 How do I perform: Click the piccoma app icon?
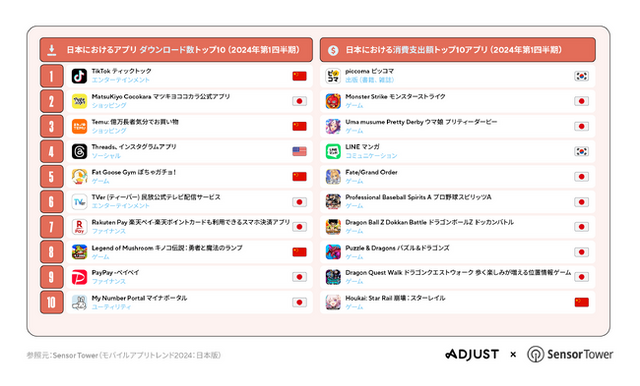pos(333,76)
